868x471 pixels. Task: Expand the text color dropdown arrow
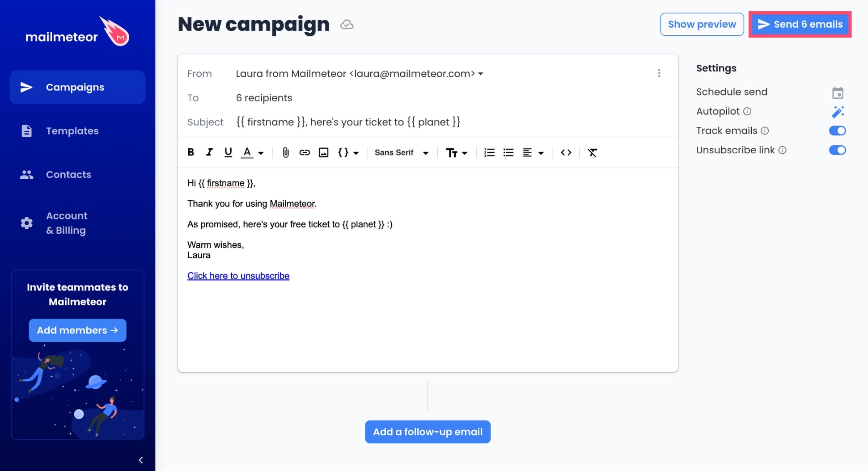pyautogui.click(x=261, y=153)
